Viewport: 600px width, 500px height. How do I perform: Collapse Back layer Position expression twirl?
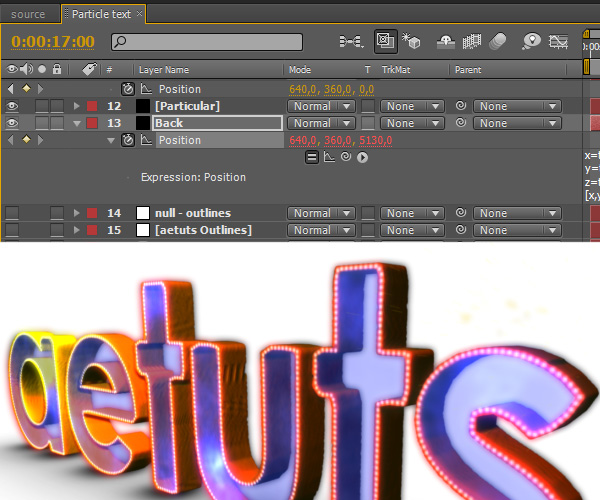tap(111, 140)
